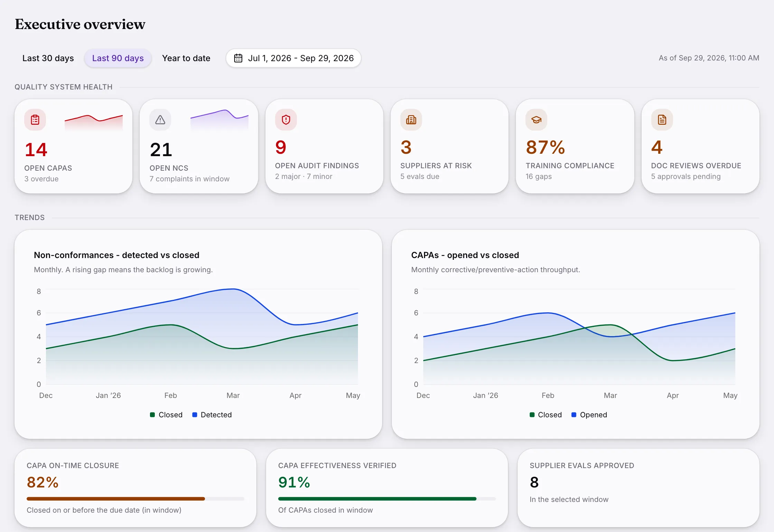
Task: Click the CAPAs opened vs closed title
Action: [x=465, y=255]
